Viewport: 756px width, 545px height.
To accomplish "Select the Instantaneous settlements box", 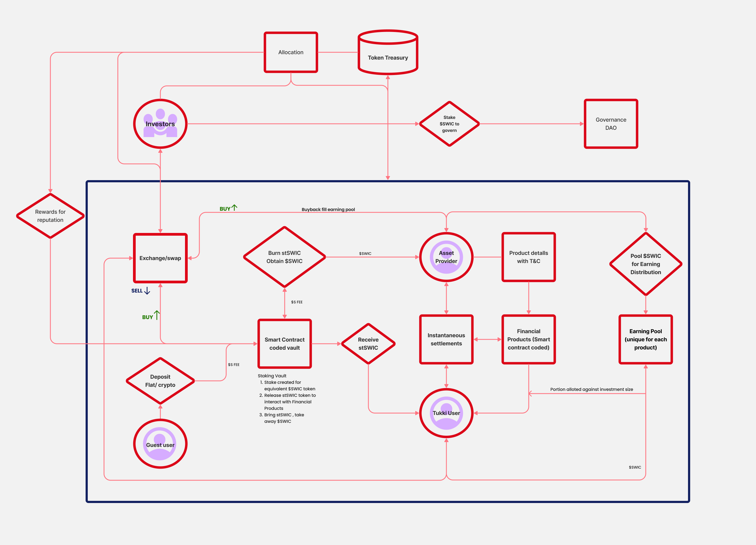I will click(x=446, y=339).
